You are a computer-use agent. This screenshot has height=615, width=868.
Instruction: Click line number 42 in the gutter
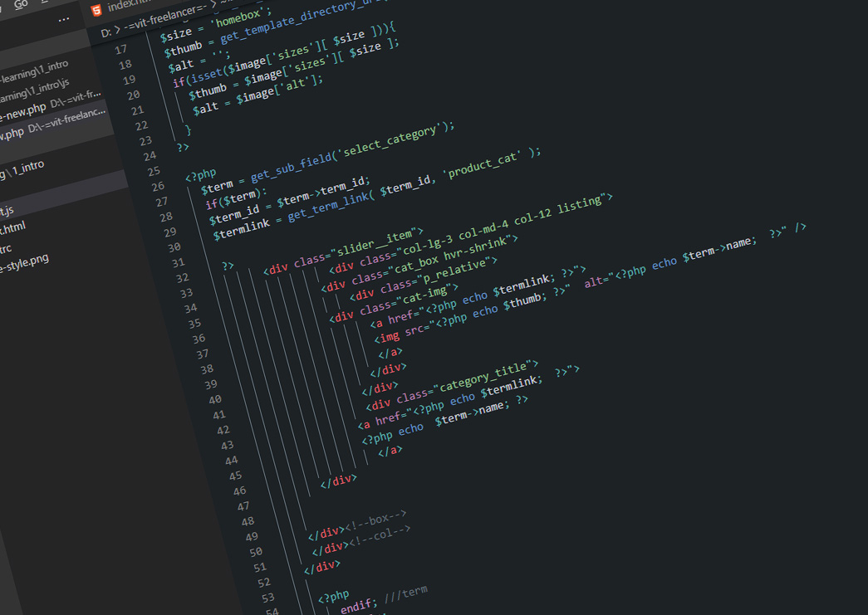click(223, 430)
